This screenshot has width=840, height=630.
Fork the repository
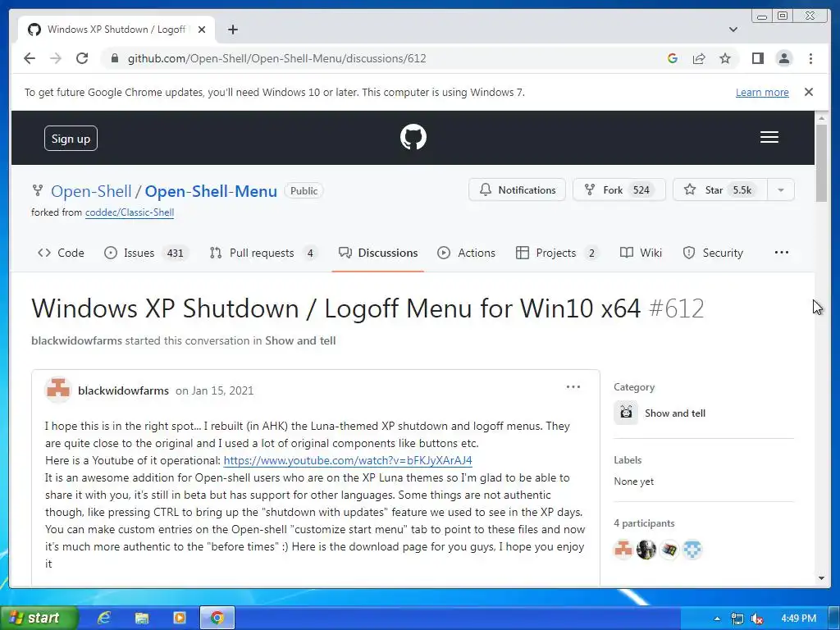coord(619,189)
